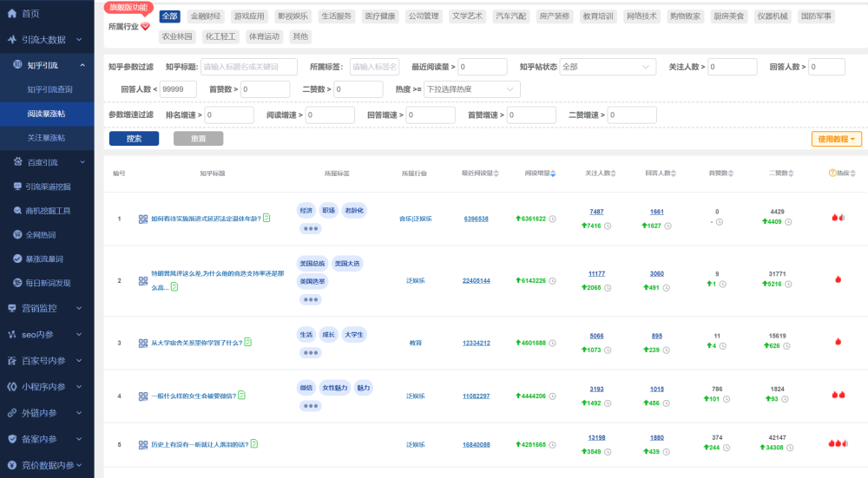868x478 pixels.
Task: Click clock icon beside +4409 value
Action: [x=788, y=222]
